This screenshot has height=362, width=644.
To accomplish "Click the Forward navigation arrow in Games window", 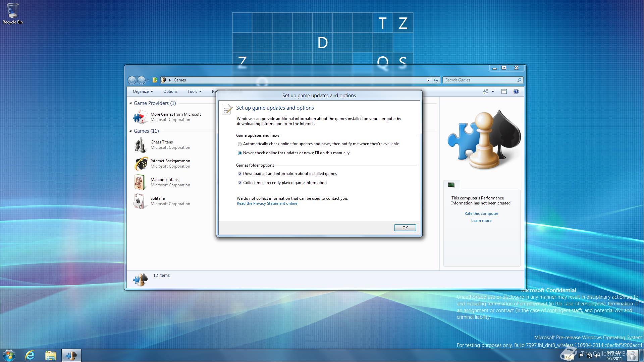I will pos(142,80).
